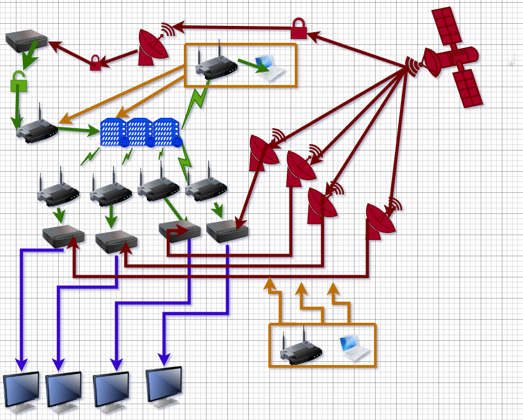Image resolution: width=523 pixels, height=420 pixels.
Task: Click the leftmost monitor at the bottom
Action: click(21, 393)
